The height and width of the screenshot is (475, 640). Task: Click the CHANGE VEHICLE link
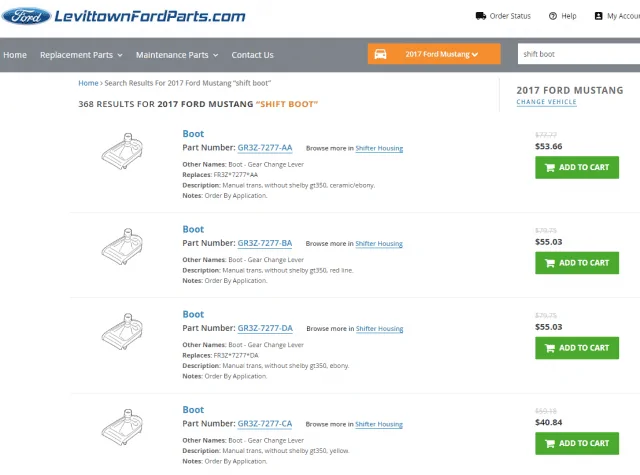[546, 102]
